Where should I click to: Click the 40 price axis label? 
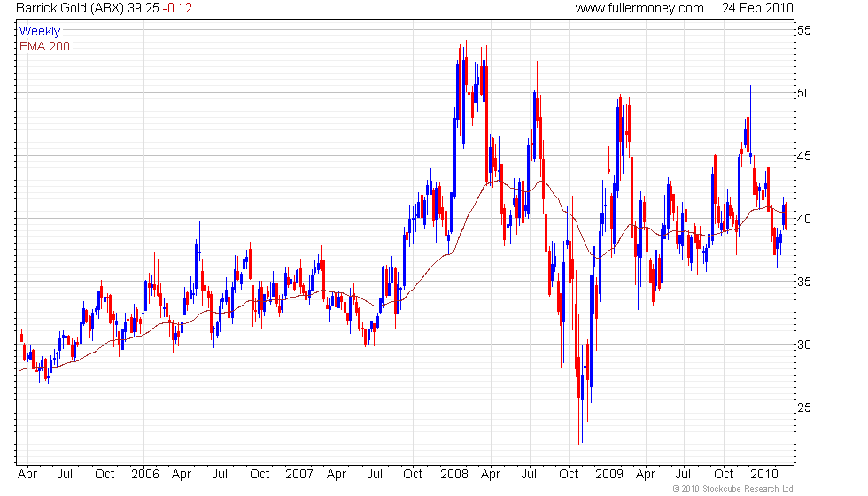point(804,219)
